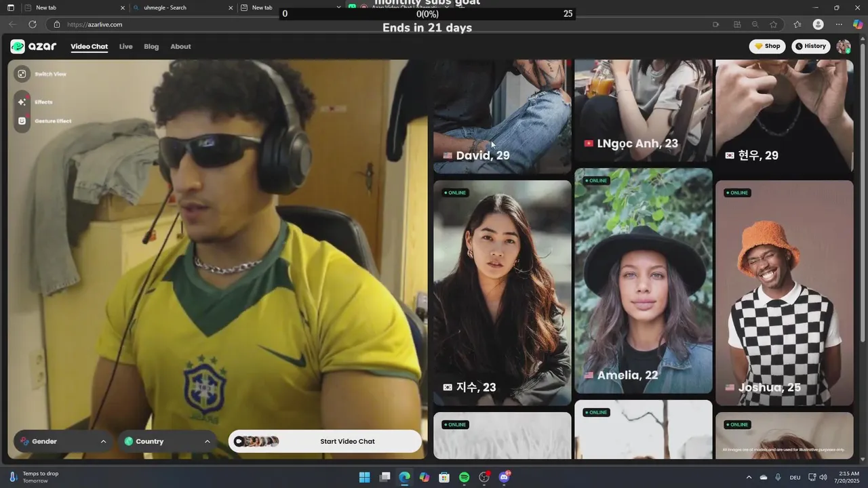Open the History button
The width and height of the screenshot is (868, 488).
tap(811, 46)
